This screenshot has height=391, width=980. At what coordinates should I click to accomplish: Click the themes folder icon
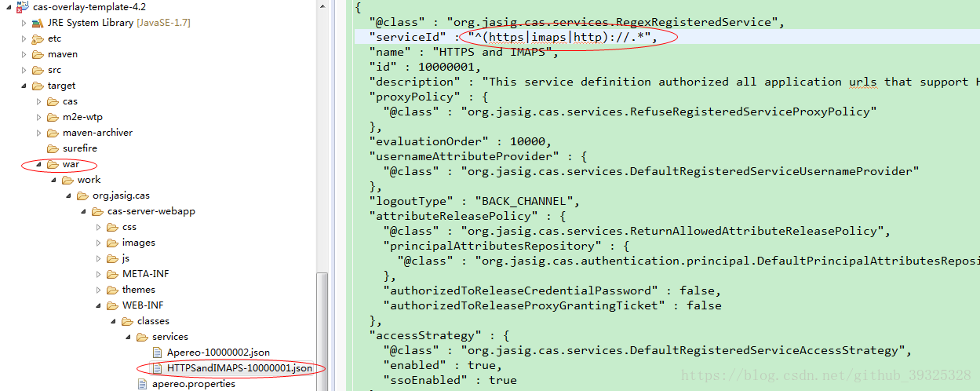[113, 290]
